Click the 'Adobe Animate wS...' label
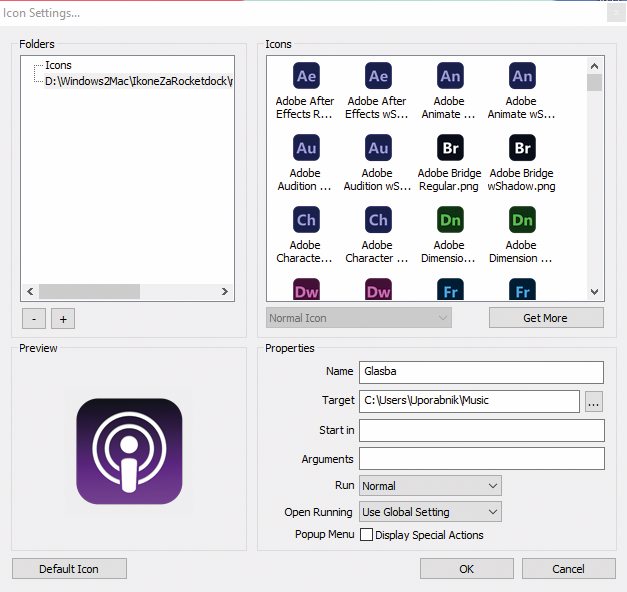 click(521, 108)
